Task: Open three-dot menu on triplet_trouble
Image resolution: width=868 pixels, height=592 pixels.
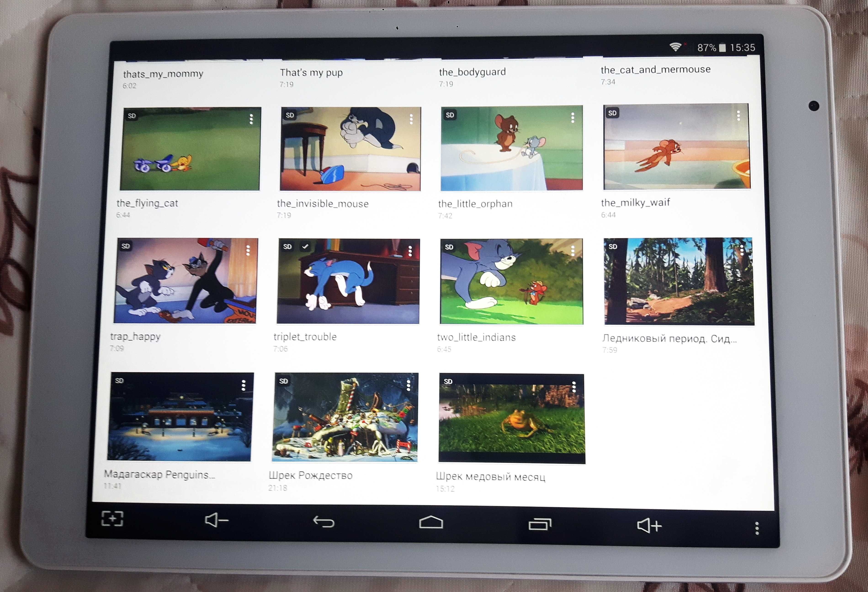Action: click(x=410, y=251)
